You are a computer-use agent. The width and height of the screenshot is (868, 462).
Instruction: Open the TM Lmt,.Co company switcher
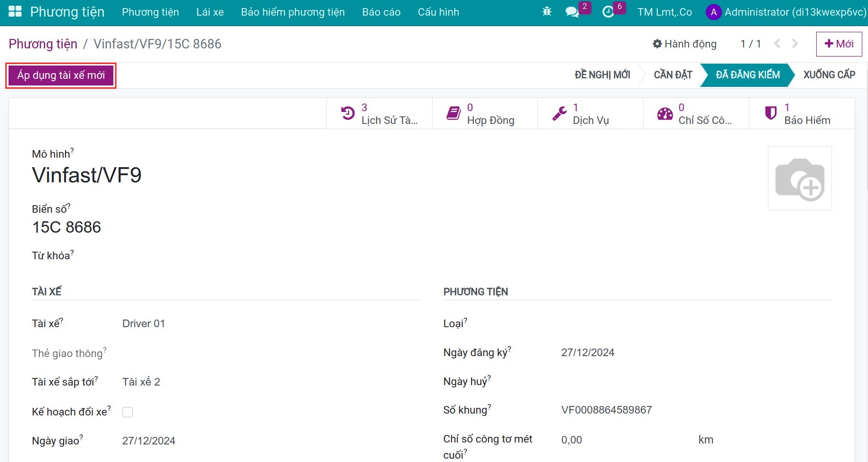pyautogui.click(x=665, y=12)
